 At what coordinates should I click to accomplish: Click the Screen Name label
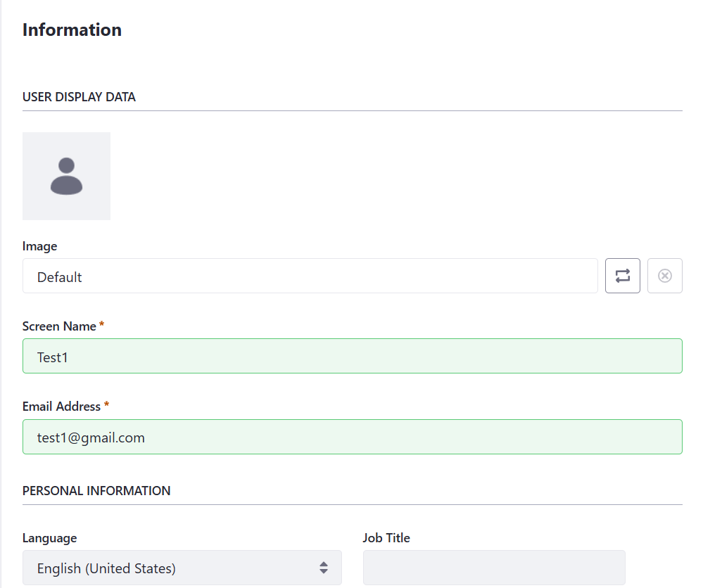59,326
